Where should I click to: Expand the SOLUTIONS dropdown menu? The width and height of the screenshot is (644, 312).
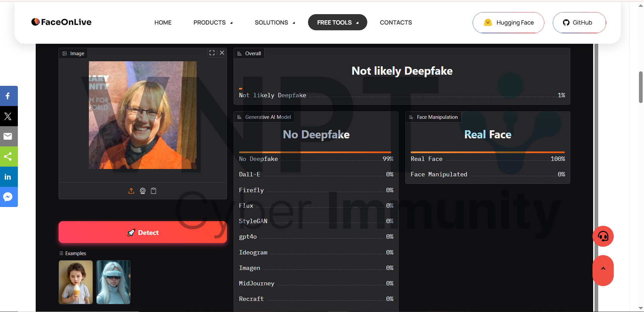(275, 23)
